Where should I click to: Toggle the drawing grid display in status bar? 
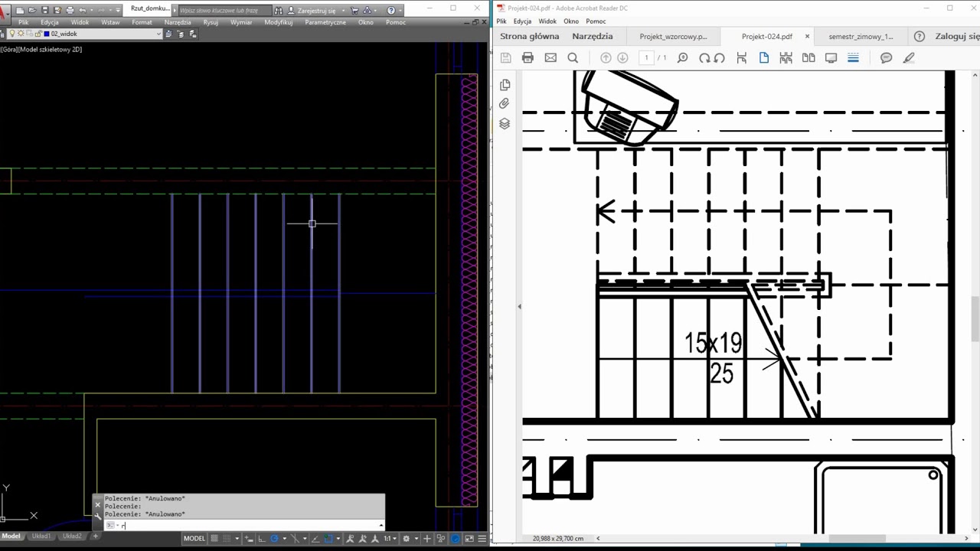214,539
